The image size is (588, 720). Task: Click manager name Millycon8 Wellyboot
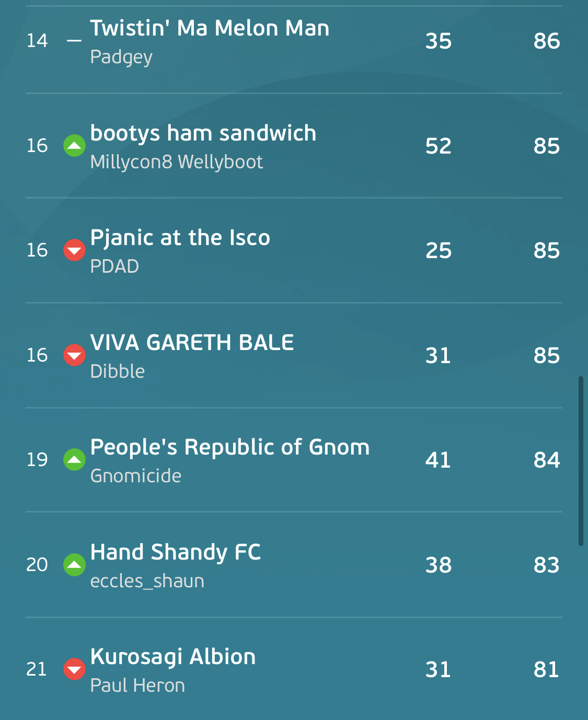coord(176,162)
